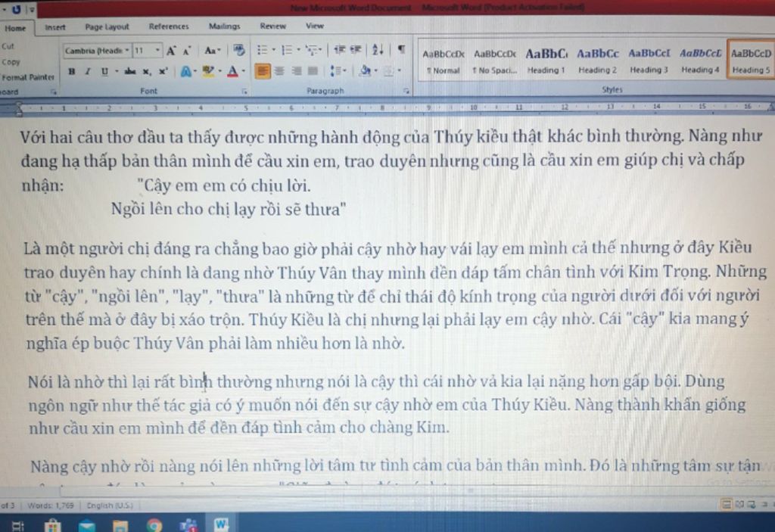This screenshot has height=532, width=775.
Task: Expand bullet library dropdown arrow
Action: pos(273,49)
